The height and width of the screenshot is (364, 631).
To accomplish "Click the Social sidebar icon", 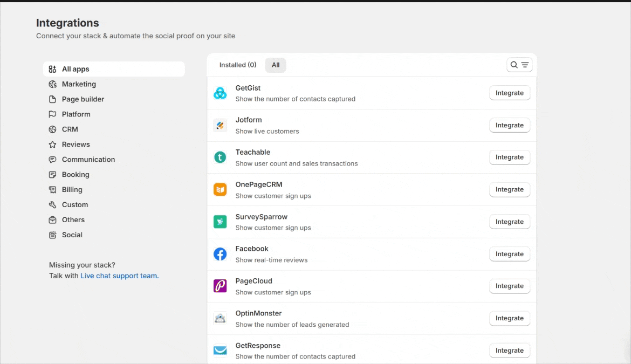I will click(52, 235).
